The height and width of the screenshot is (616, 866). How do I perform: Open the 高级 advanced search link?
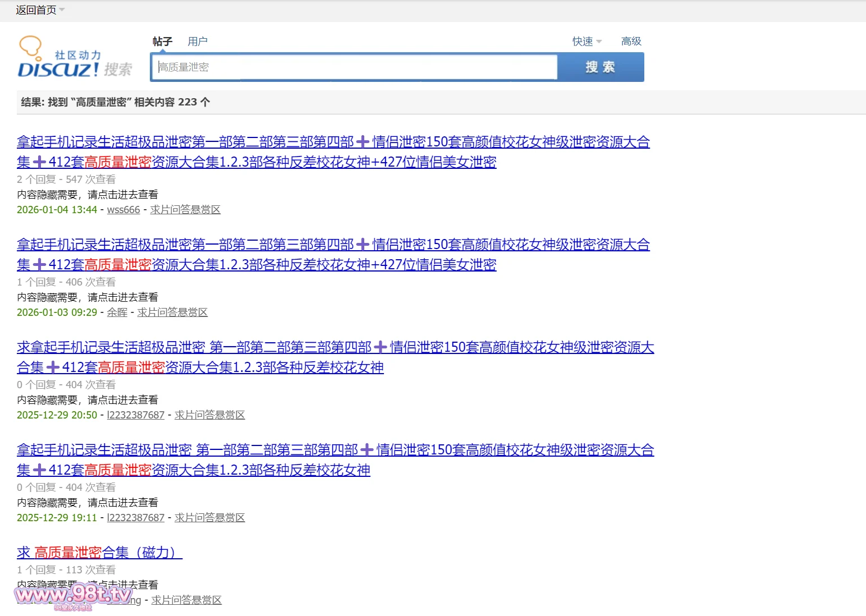click(x=631, y=42)
